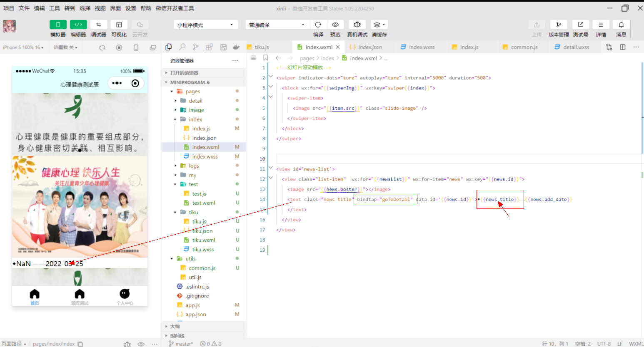The height and width of the screenshot is (347, 644).
Task: Open the 编辑 menu
Action: point(39,8)
